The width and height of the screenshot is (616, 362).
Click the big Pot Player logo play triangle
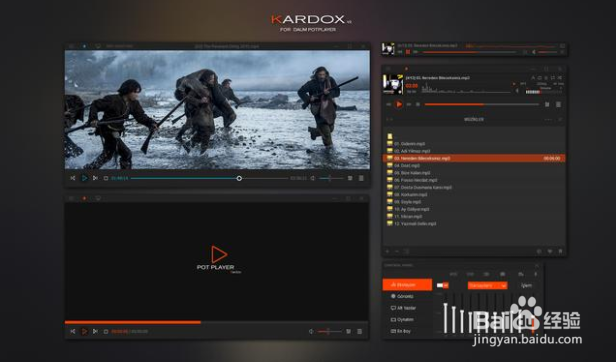point(218,254)
